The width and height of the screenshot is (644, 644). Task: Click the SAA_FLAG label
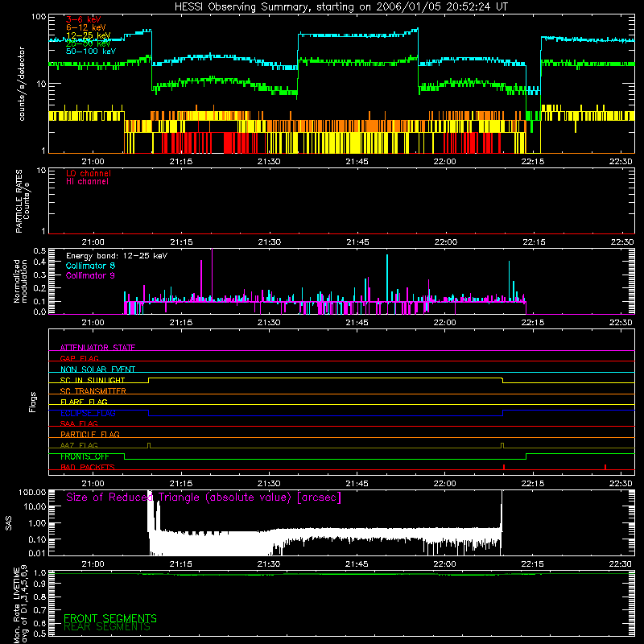[79, 423]
